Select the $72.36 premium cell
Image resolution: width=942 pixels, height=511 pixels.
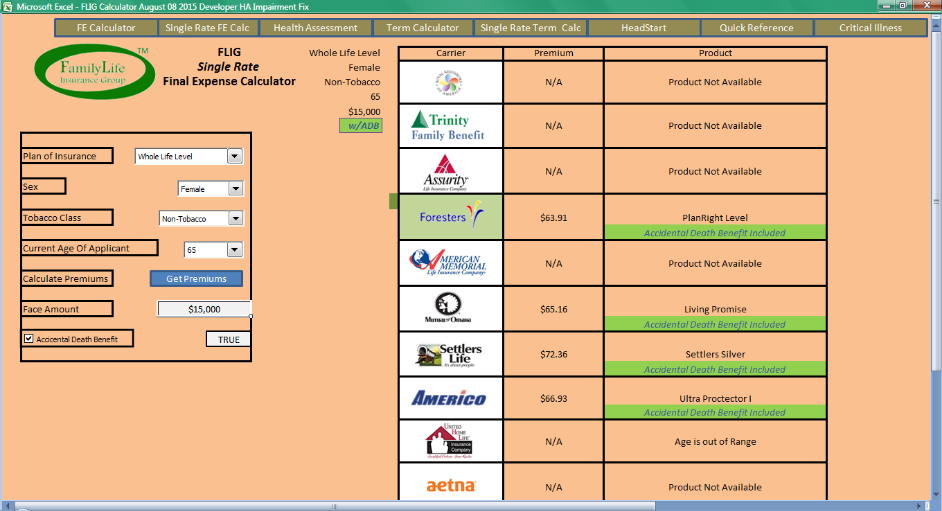[x=553, y=354]
